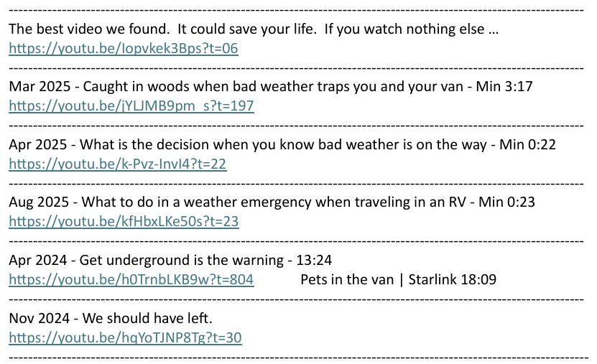Click the '13:24' timestamp in the Apr 2024 line
The height and width of the screenshot is (364, 597).
[315, 260]
